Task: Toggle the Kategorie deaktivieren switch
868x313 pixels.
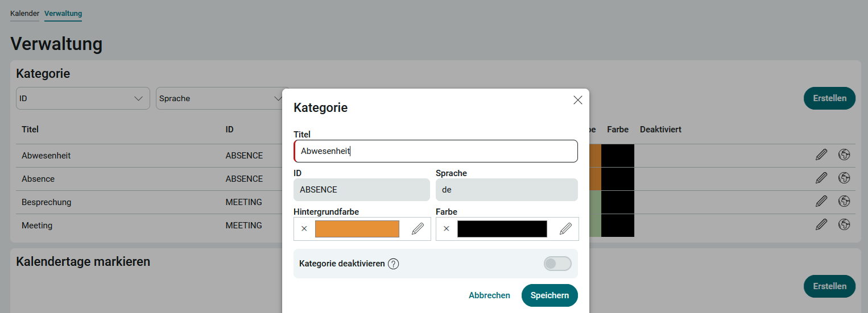Action: pos(557,264)
